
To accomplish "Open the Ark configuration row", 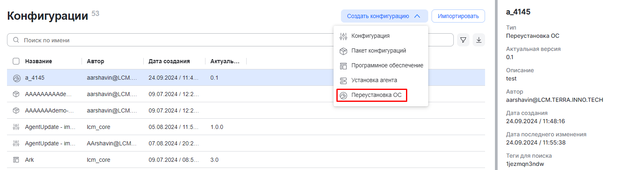I will (x=30, y=160).
